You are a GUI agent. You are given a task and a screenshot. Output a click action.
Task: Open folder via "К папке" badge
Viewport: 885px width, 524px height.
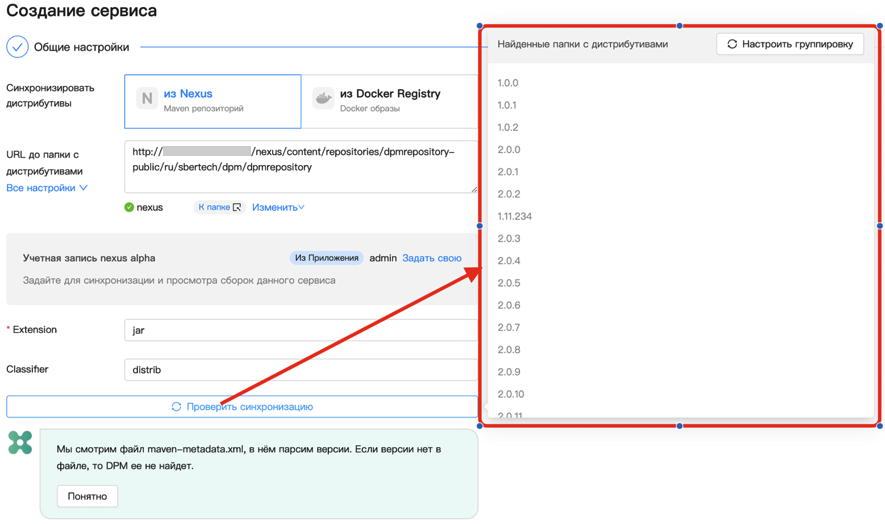[x=219, y=208]
